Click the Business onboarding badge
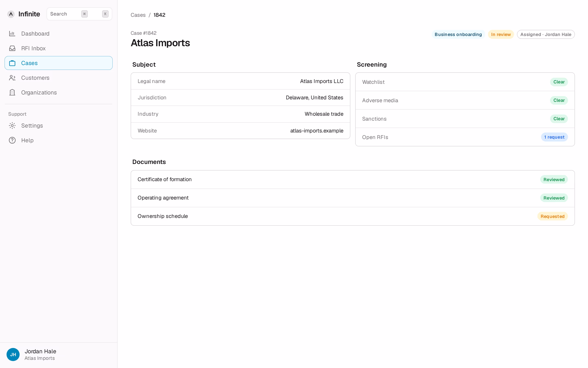 [458, 34]
